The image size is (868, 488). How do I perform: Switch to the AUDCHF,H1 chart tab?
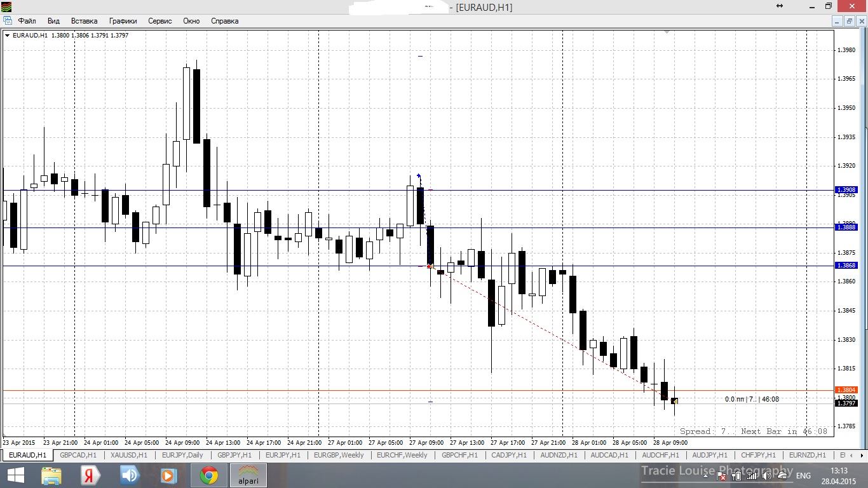pos(660,455)
